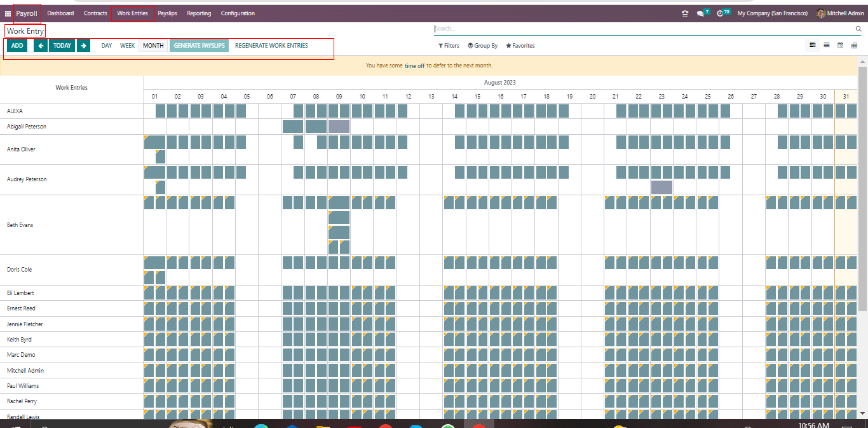This screenshot has width=868, height=428.
Task: Select the Month scale option
Action: coord(153,46)
